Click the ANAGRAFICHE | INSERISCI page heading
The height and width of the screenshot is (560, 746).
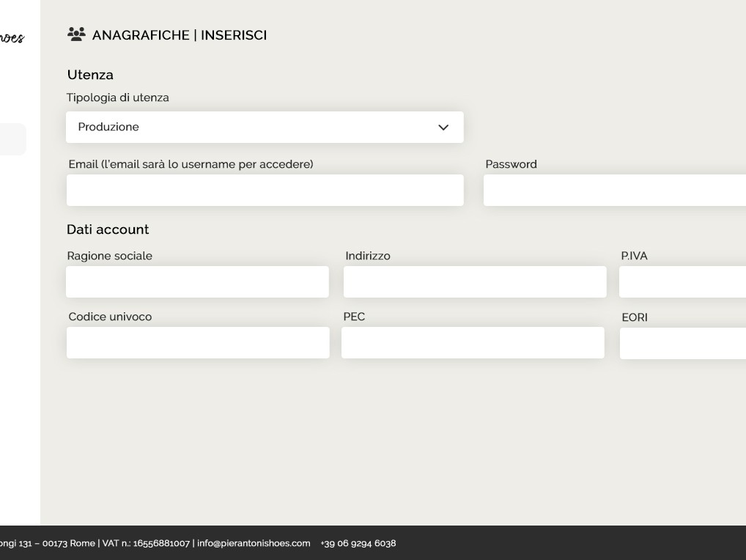click(179, 35)
